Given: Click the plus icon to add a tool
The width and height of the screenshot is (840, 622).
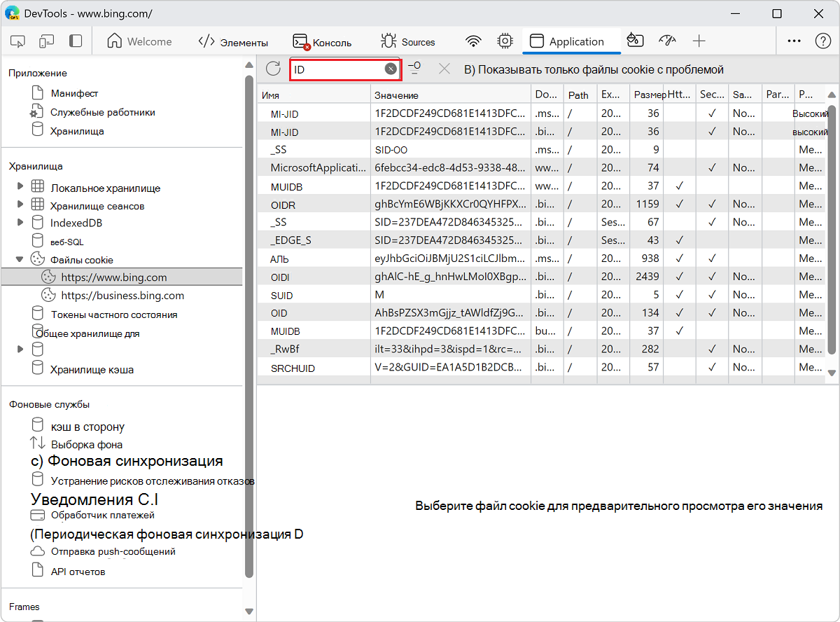Looking at the screenshot, I should 699,41.
